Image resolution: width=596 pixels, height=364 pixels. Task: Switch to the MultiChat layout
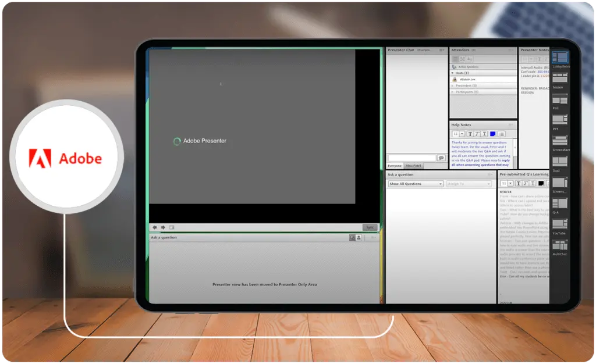560,245
